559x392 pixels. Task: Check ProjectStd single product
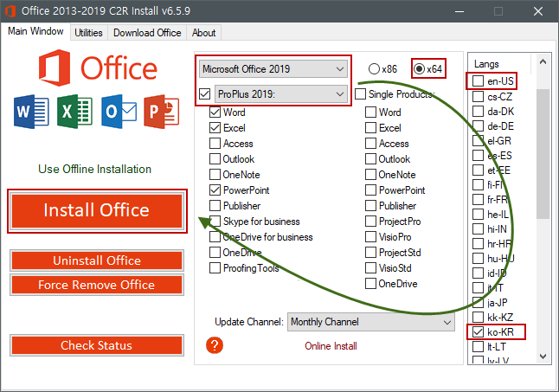click(x=370, y=253)
